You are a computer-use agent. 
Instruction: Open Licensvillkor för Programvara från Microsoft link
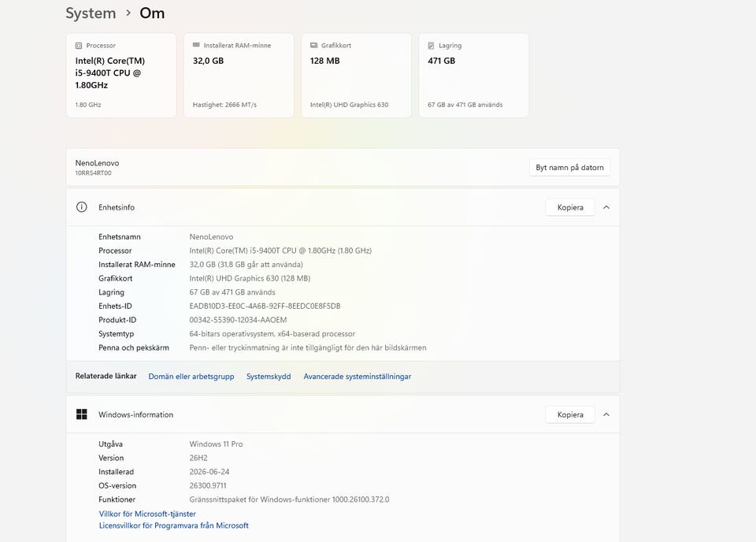click(x=174, y=525)
